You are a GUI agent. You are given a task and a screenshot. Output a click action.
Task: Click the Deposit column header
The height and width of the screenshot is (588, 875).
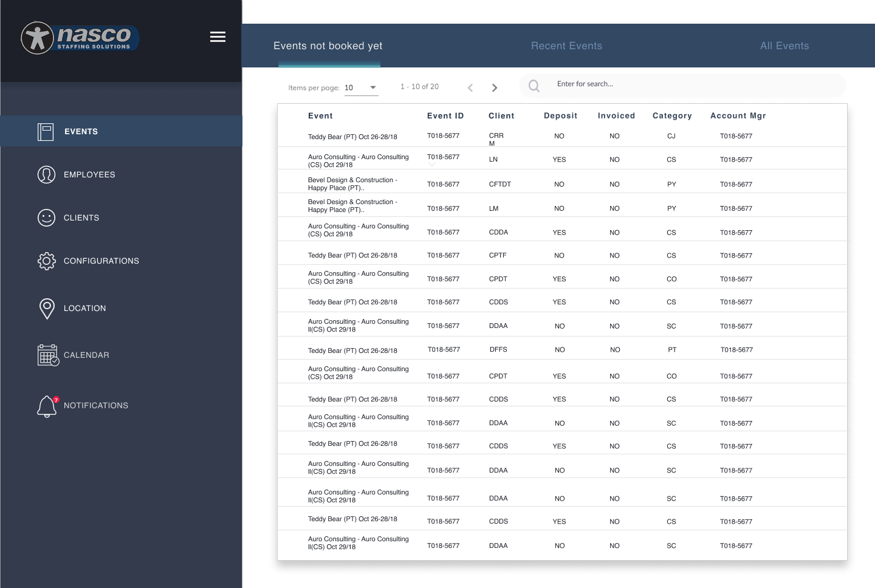click(560, 115)
